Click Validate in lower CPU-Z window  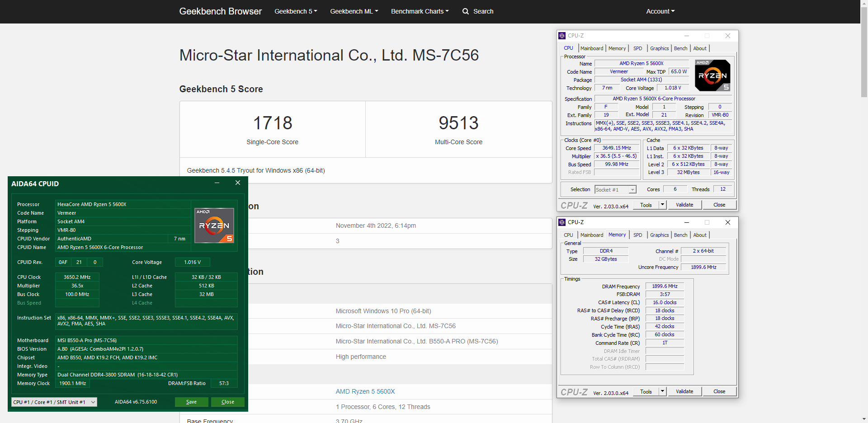[684, 392]
